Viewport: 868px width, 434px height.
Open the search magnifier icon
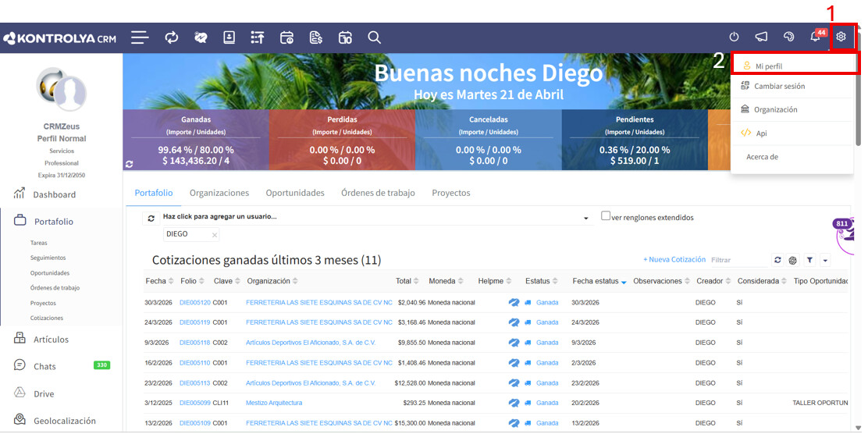[x=375, y=37]
